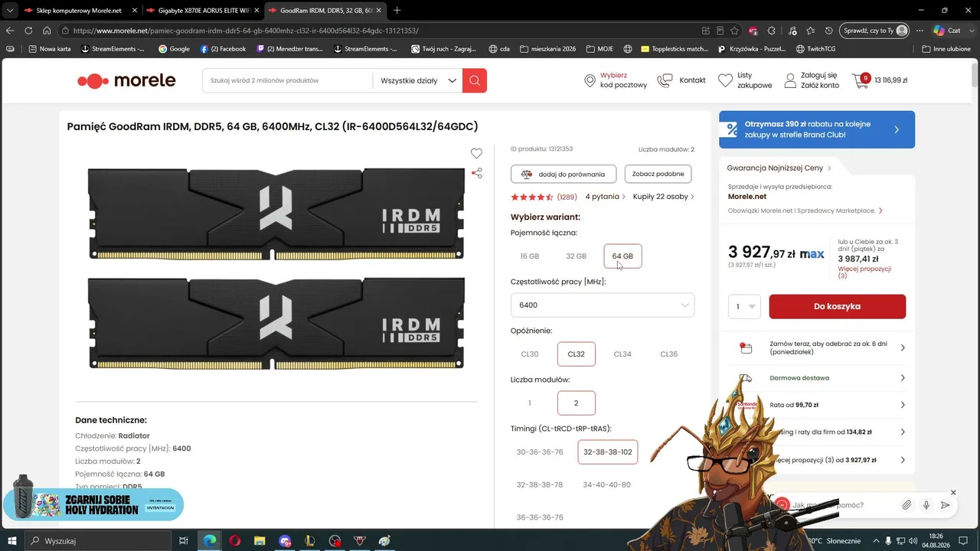Click the account person icon
This screenshot has width=980, height=551.
(x=790, y=80)
